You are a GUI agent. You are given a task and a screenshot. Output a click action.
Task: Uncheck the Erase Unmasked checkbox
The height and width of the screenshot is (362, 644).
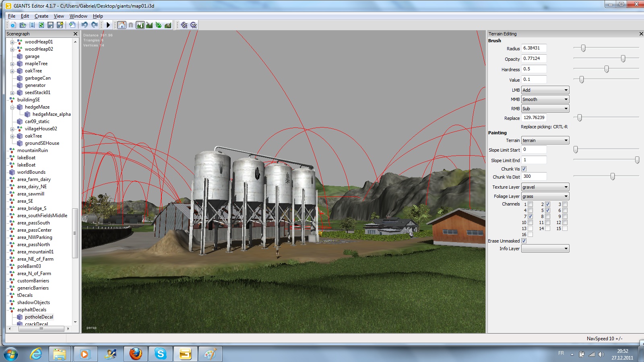pos(524,241)
